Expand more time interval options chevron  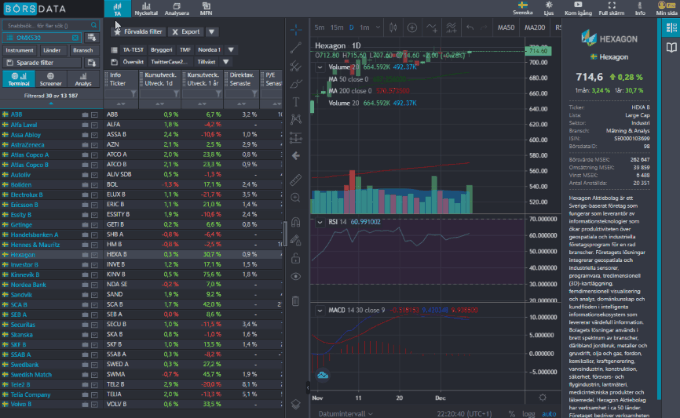(378, 27)
